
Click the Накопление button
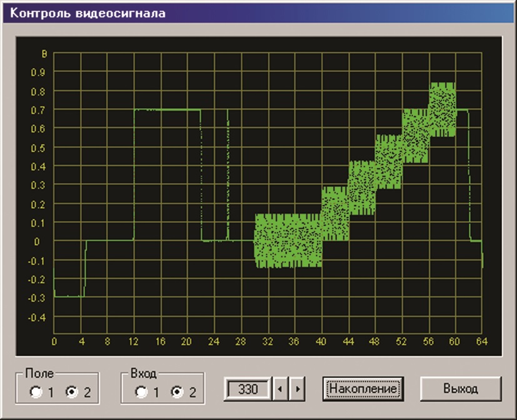coord(363,389)
